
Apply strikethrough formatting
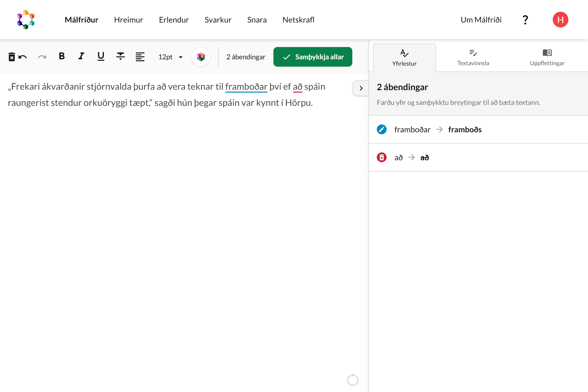coord(120,57)
